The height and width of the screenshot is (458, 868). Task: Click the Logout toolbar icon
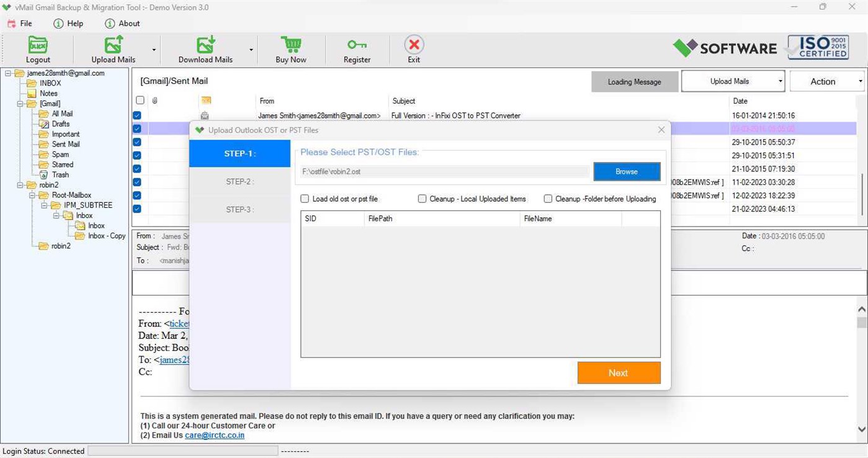point(38,45)
